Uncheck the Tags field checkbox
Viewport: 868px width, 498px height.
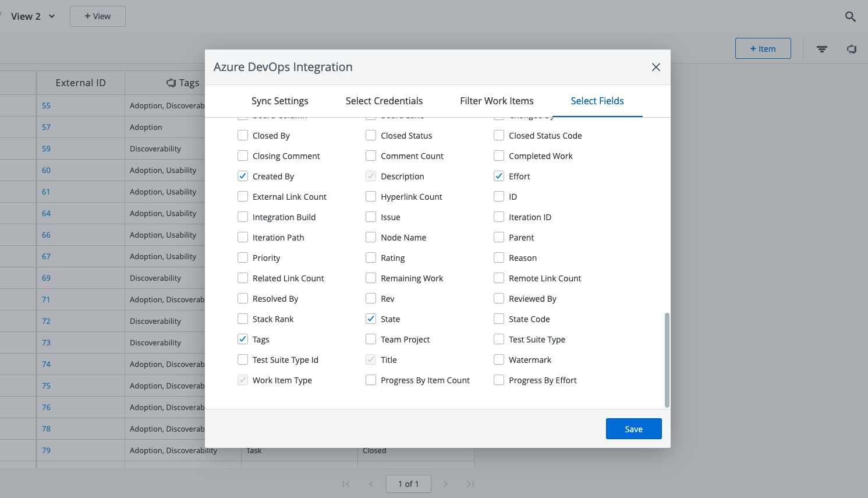point(243,339)
